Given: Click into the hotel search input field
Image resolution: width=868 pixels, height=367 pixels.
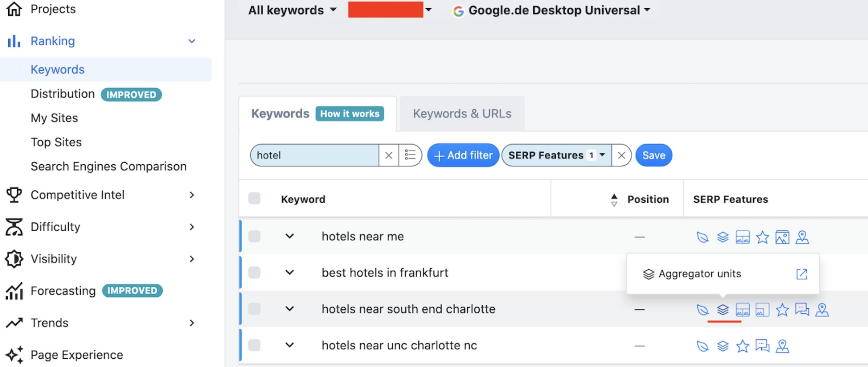Looking at the screenshot, I should click(315, 155).
